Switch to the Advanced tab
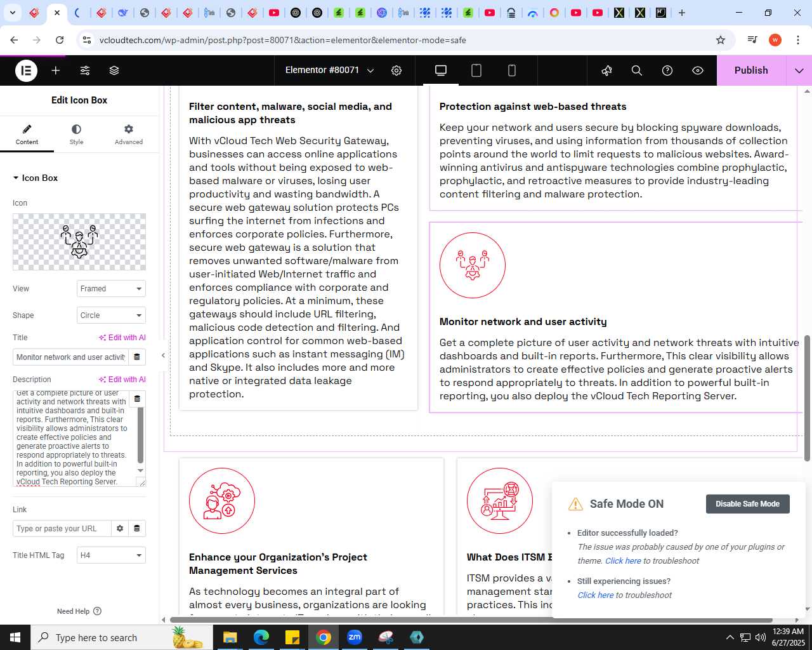Screen dimensions: 812x650 (x=129, y=134)
